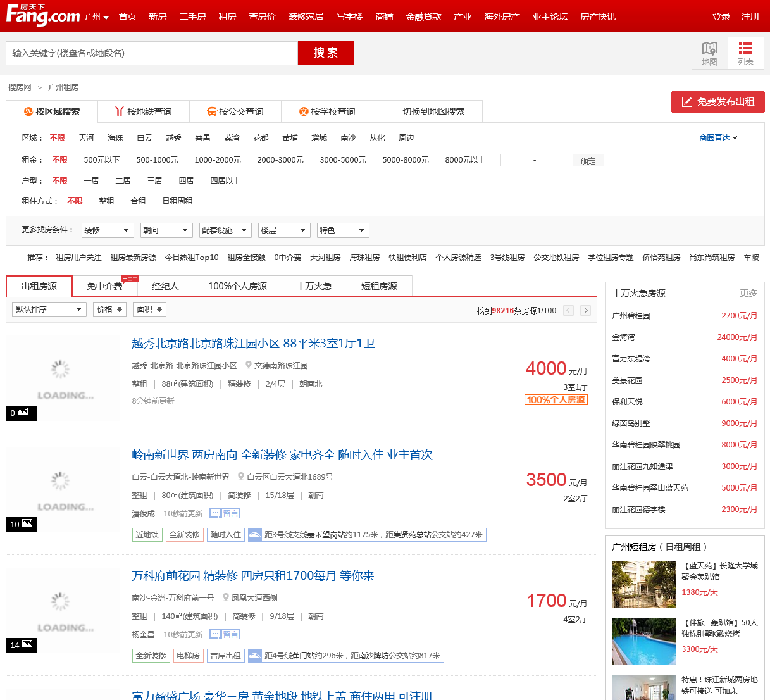Switch to 免中介费 listings tab
The height and width of the screenshot is (700, 770).
pos(104,286)
